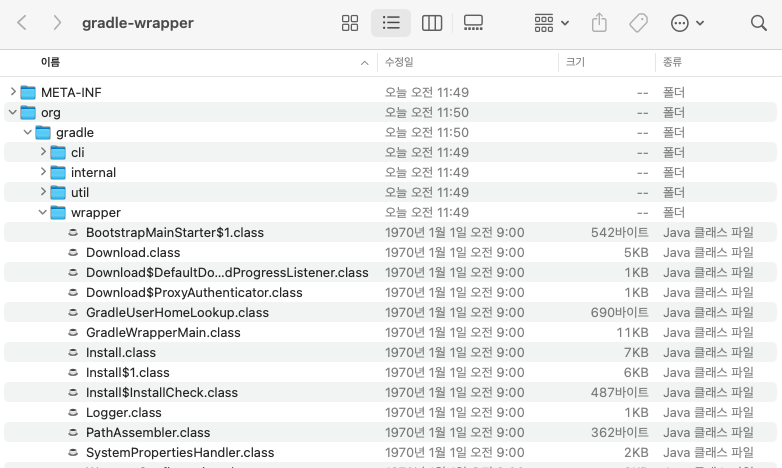The width and height of the screenshot is (782, 468).
Task: Click the Share toolbar icon
Action: (599, 23)
